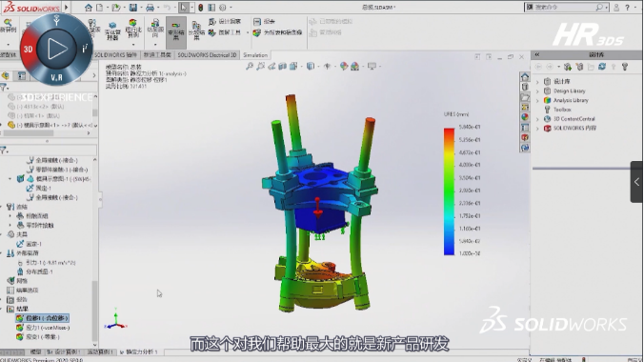The width and height of the screenshot is (644, 362).
Task: Click the red band of the URES legend
Action: pyautogui.click(x=449, y=134)
